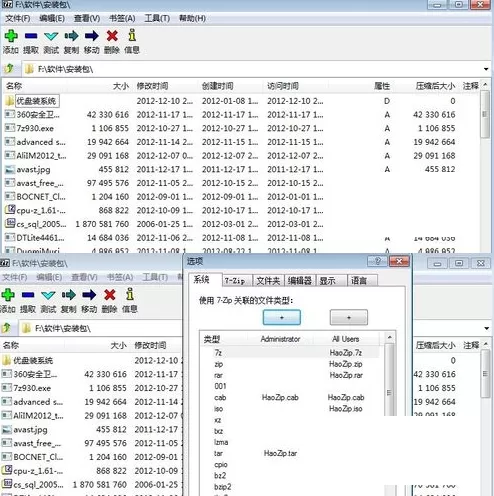Viewport: 494px width, 496px height.
Task: Select the 优盘装系统 folder in upper window
Action: 32,101
